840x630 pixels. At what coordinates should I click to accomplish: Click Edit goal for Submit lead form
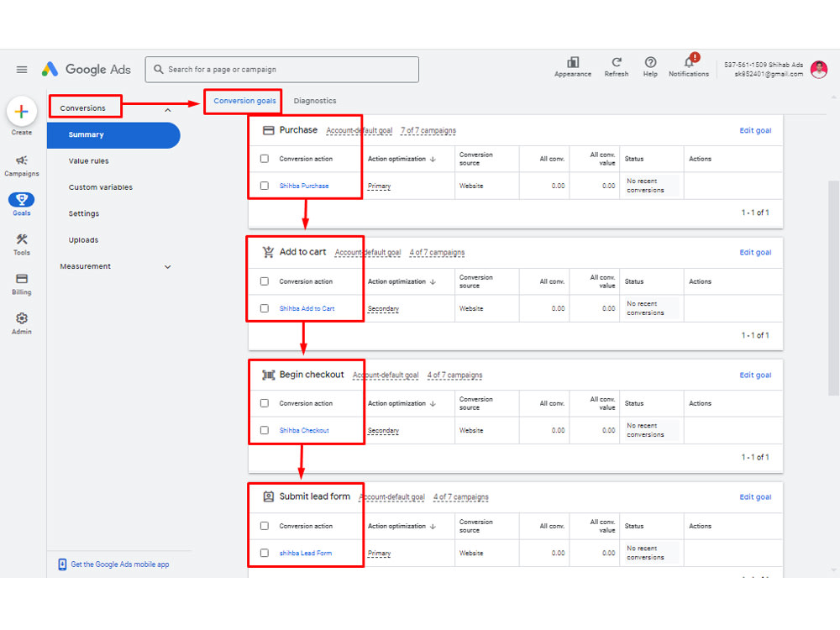tap(755, 497)
